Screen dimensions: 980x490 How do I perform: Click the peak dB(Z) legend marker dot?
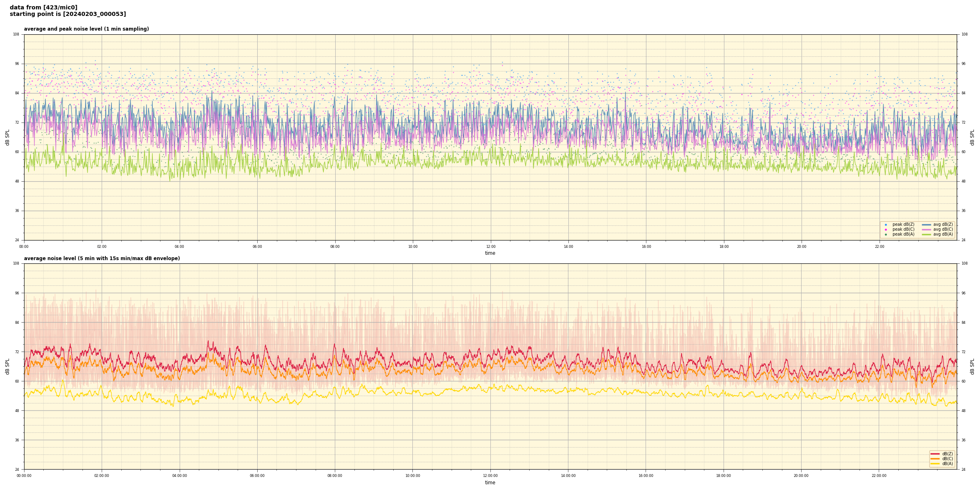[x=886, y=225]
